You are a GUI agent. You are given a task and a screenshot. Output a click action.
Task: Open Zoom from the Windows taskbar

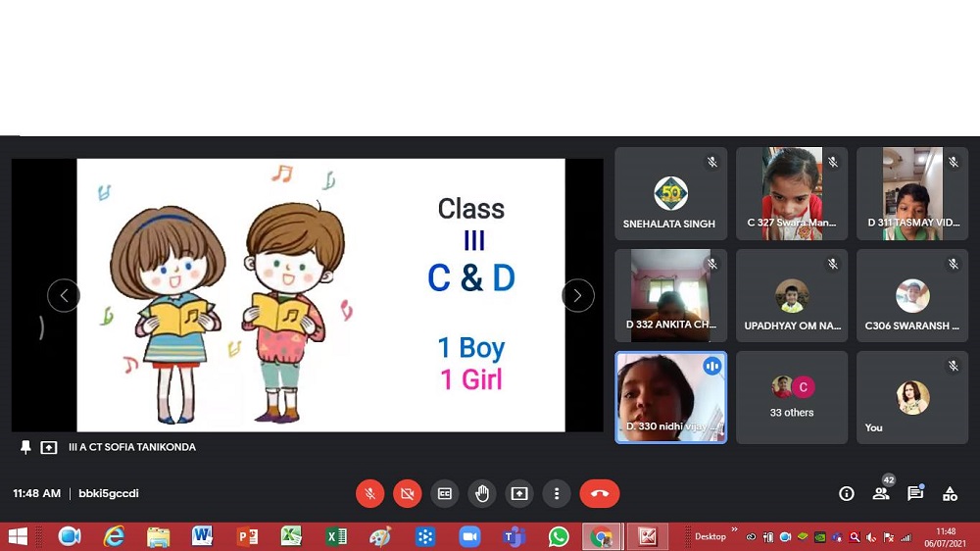469,536
